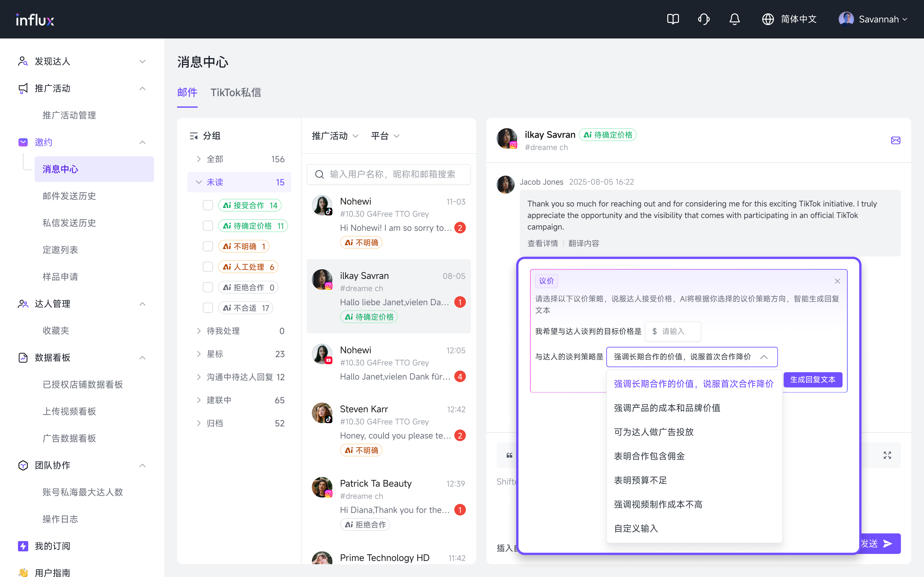Viewport: 924px width, 577px height.
Task: Check the 接受合作 filter checkbox
Action: click(208, 205)
